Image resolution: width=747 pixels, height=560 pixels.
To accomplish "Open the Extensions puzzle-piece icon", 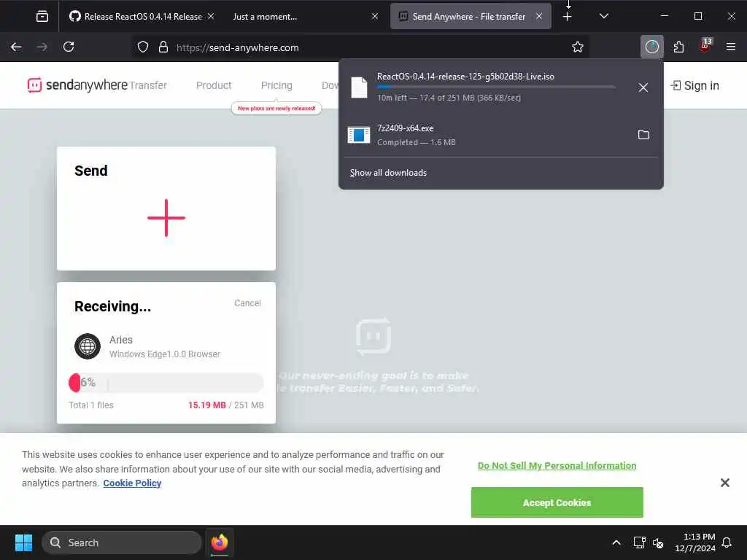I will tap(678, 47).
